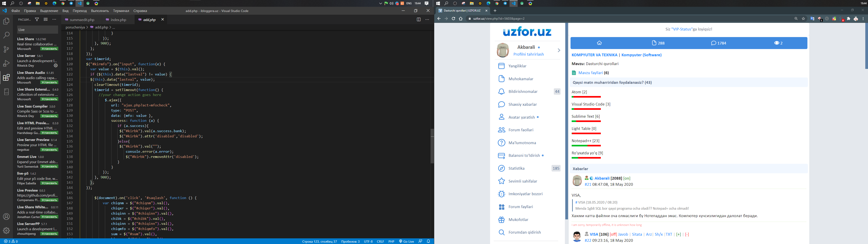The image size is (868, 244).
Task: Open the Терминал menu
Action: coord(121,11)
